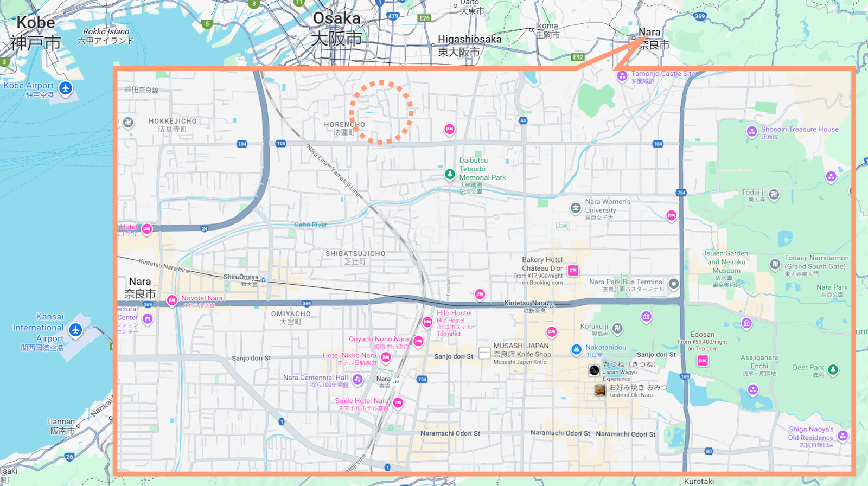Select the Bakery Hotel Château D'or pin
This screenshot has height=486, width=868.
pyautogui.click(x=573, y=270)
